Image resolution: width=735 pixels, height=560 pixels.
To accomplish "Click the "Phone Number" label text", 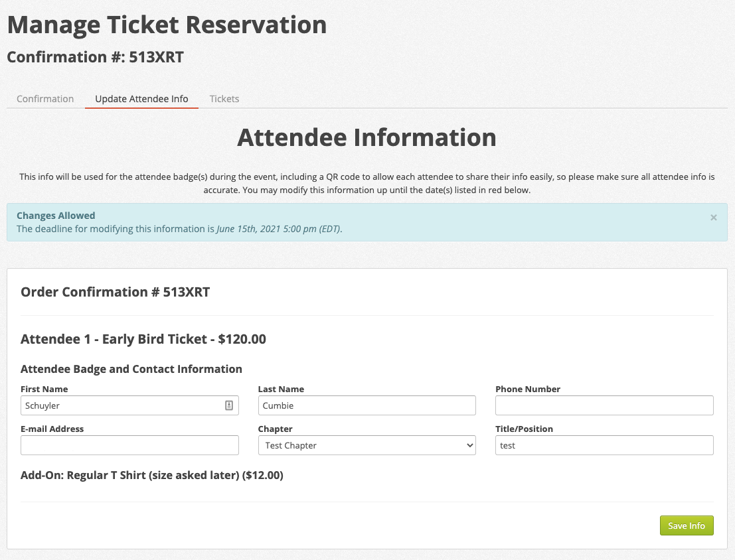I will coord(528,389).
